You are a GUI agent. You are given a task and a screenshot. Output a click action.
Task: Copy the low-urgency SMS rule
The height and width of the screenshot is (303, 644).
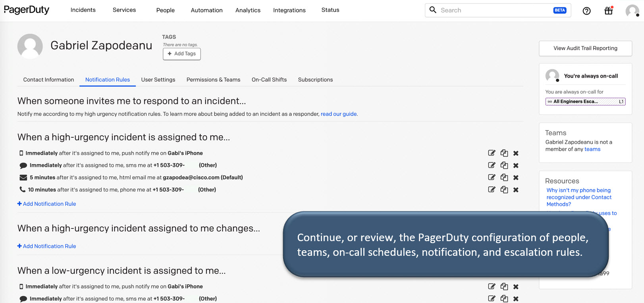click(x=504, y=299)
